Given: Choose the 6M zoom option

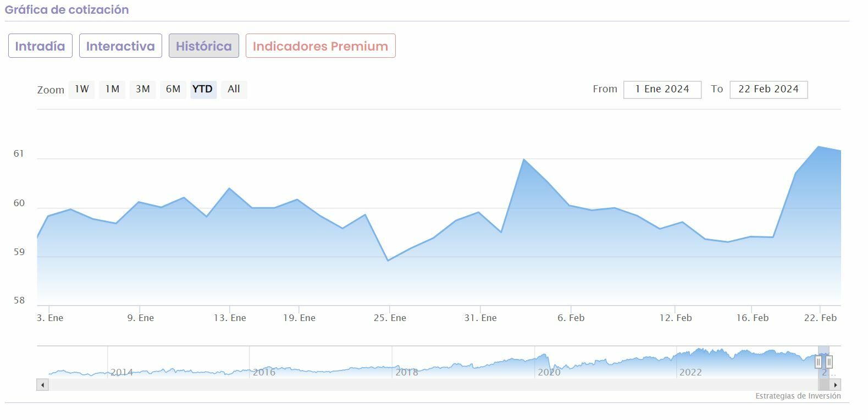Looking at the screenshot, I should [173, 89].
